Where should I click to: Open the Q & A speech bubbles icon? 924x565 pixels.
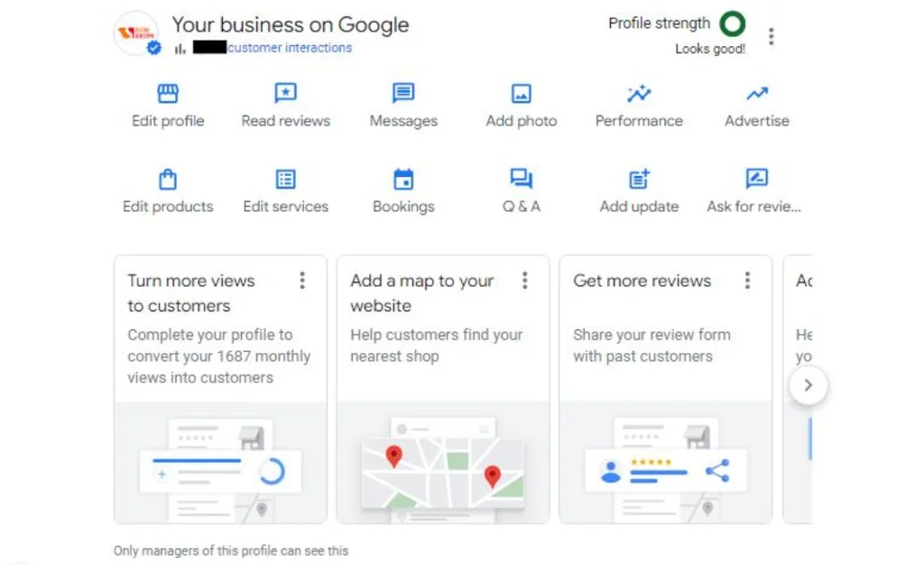(x=522, y=179)
